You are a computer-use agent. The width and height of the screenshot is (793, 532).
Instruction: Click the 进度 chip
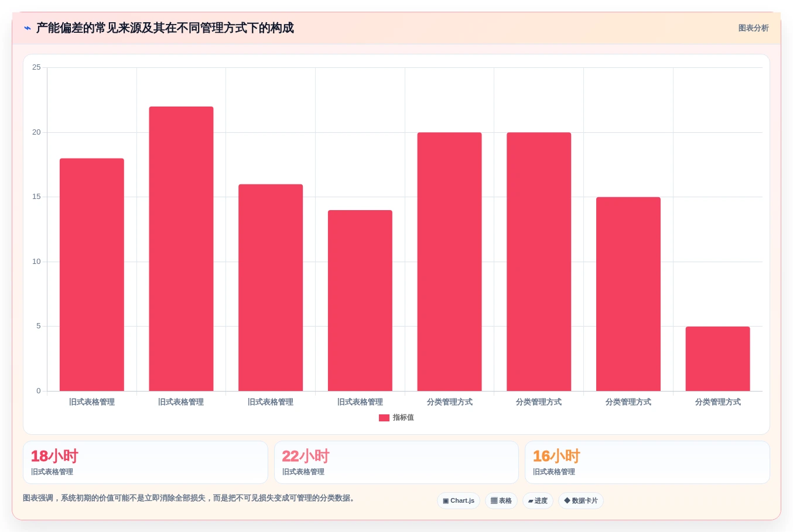538,501
